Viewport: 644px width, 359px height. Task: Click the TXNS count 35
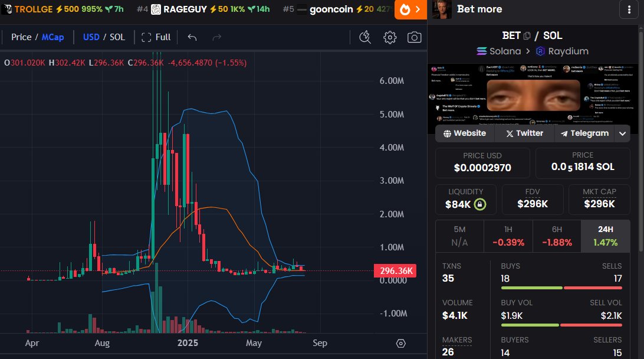pyautogui.click(x=448, y=278)
